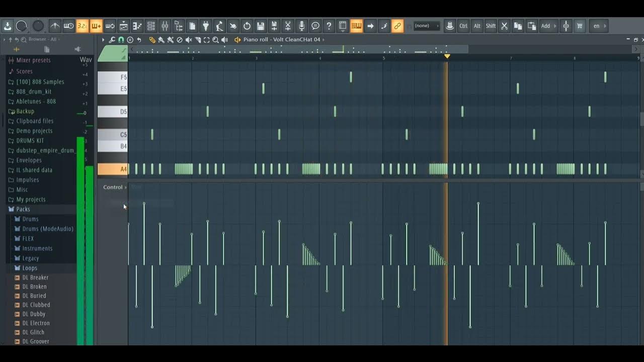Toggle the snap magnet in piano roll
This screenshot has height=362, width=644.
point(121,40)
